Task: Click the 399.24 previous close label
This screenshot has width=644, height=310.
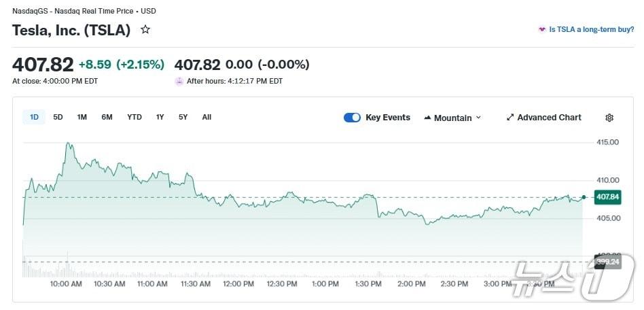Action: click(x=607, y=262)
